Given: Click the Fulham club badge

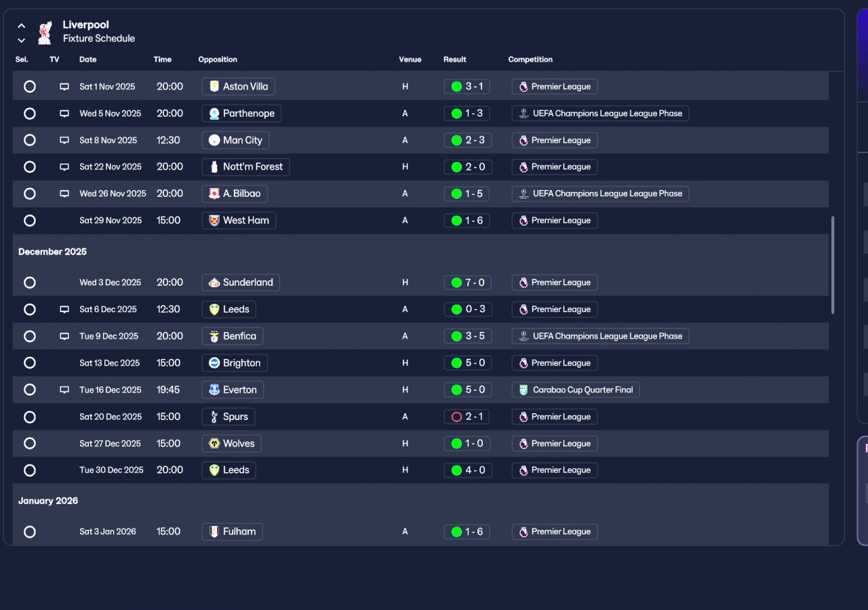Looking at the screenshot, I should pyautogui.click(x=214, y=531).
